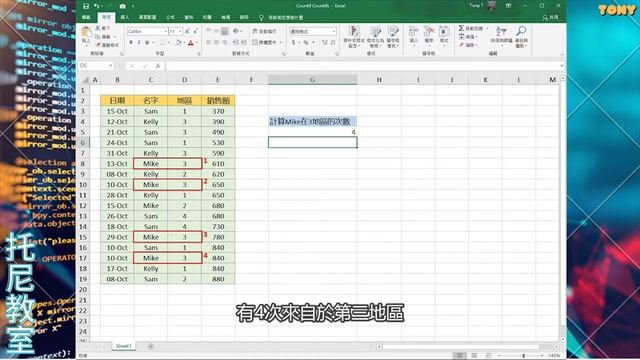This screenshot has height=360, width=640.
Task: Expand the formula bar with its arrow
Action: (562, 66)
